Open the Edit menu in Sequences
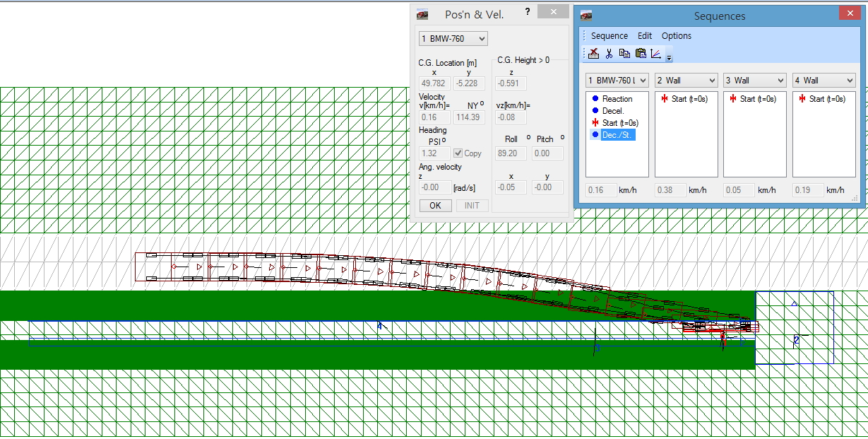The width and height of the screenshot is (868, 439). (x=644, y=36)
